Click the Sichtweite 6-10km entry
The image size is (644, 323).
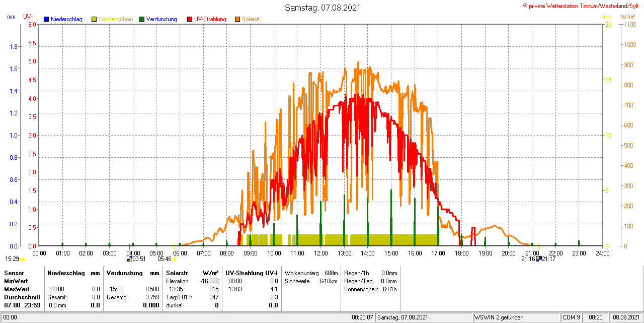[x=311, y=281]
